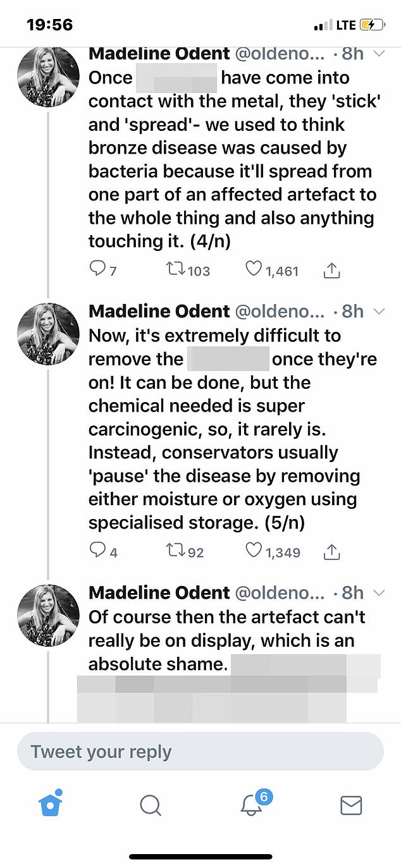
Task: Open options chevron on 'Of course then' tweet
Action: [x=379, y=592]
